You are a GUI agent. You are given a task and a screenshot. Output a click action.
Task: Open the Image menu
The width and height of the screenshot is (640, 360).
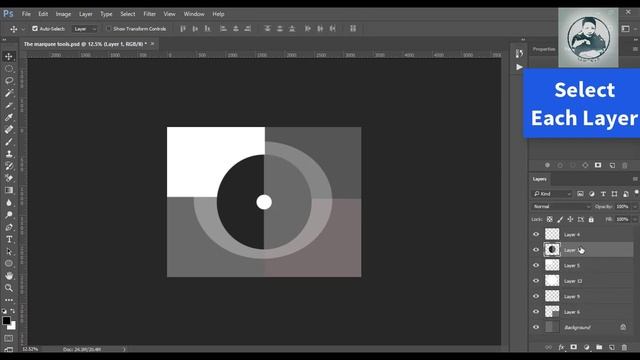[x=63, y=14]
